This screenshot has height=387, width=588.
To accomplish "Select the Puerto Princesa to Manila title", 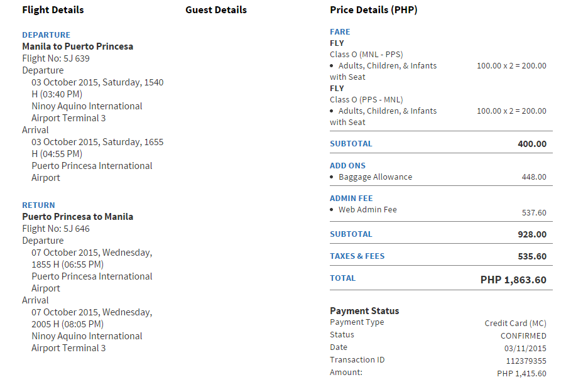I will coord(77,217).
